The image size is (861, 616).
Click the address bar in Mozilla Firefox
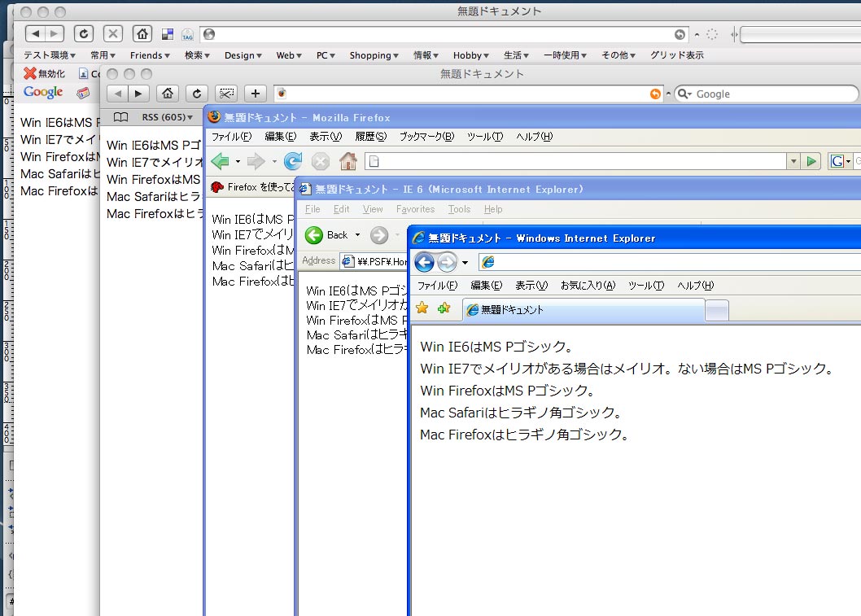tap(575, 161)
